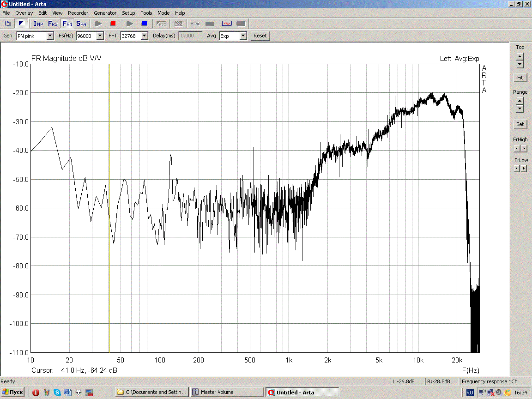Increase the Top graph value with up arrow
The height and width of the screenshot is (399, 532).
[520, 56]
